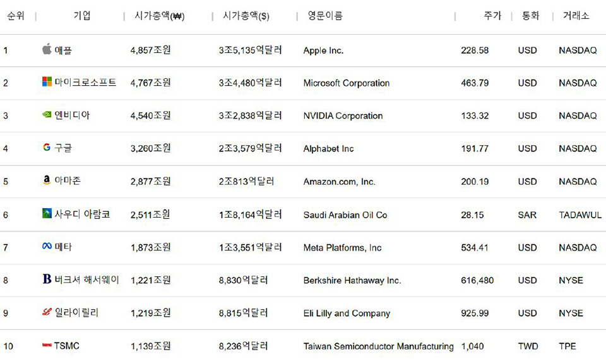Screen dimensions: 606x364
Task: Click the Google 'G' logo icon
Action: click(46, 148)
